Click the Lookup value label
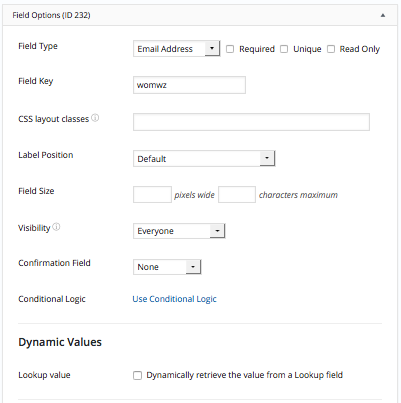401x403 pixels. 44,375
